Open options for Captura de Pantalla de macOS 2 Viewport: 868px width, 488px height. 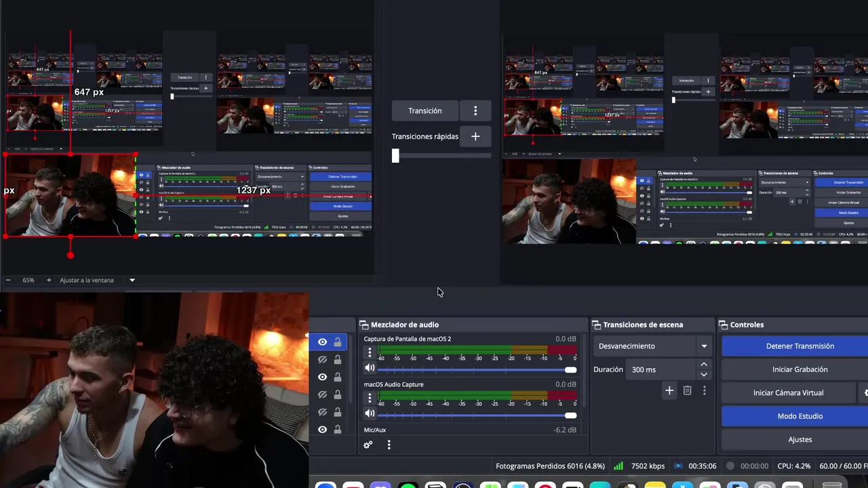pyautogui.click(x=370, y=352)
